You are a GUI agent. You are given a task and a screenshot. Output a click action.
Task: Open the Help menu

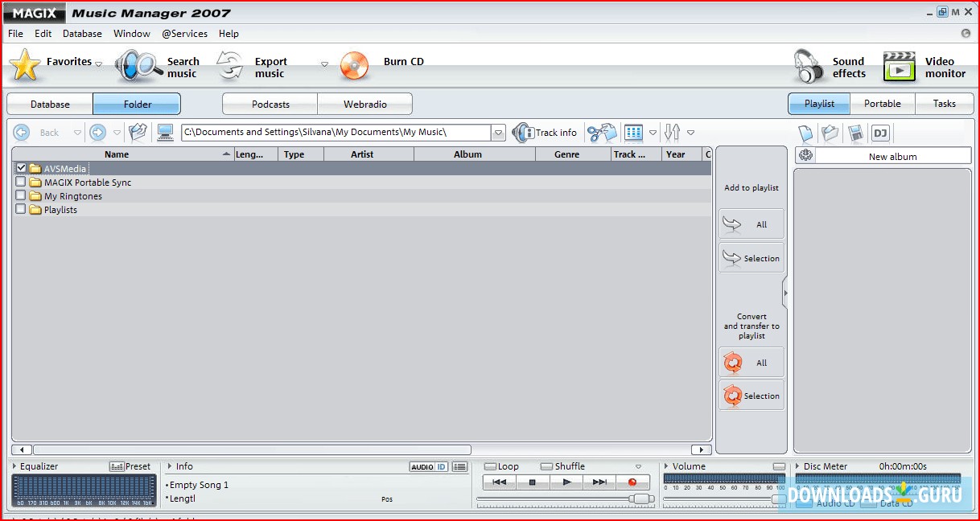pyautogui.click(x=229, y=34)
